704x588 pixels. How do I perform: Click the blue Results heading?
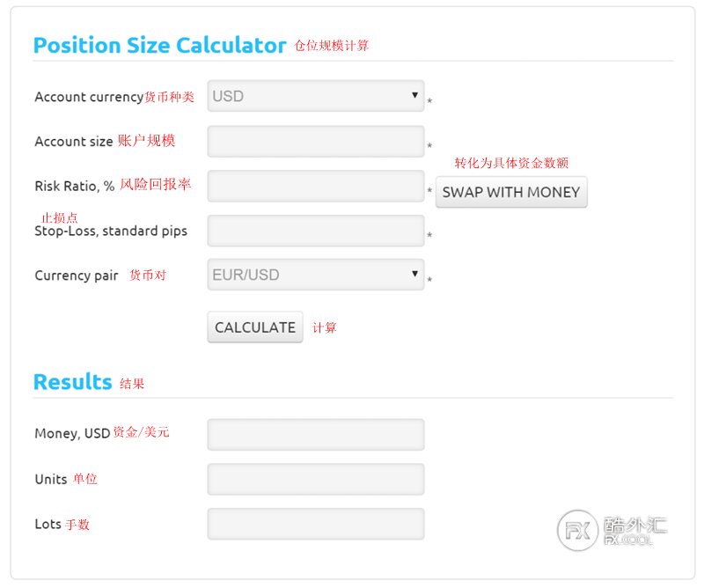tap(72, 382)
